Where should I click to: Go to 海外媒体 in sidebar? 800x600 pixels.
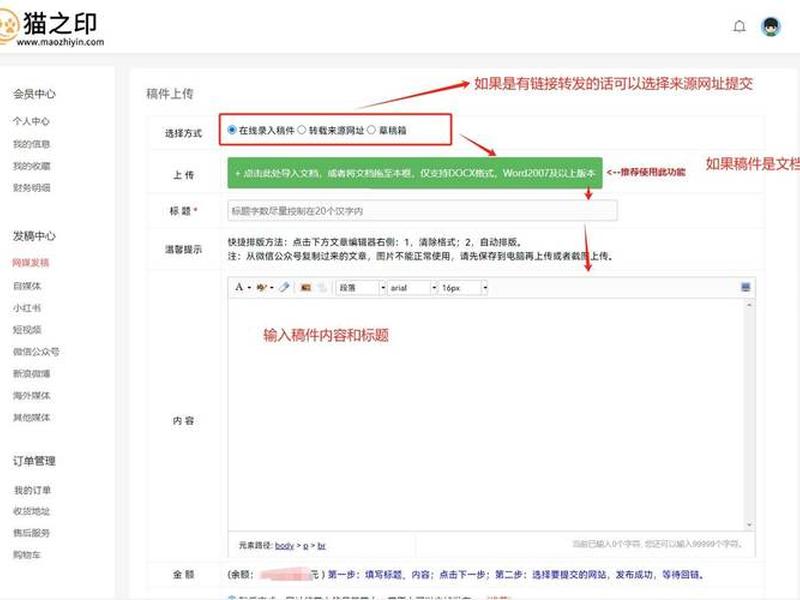31,395
